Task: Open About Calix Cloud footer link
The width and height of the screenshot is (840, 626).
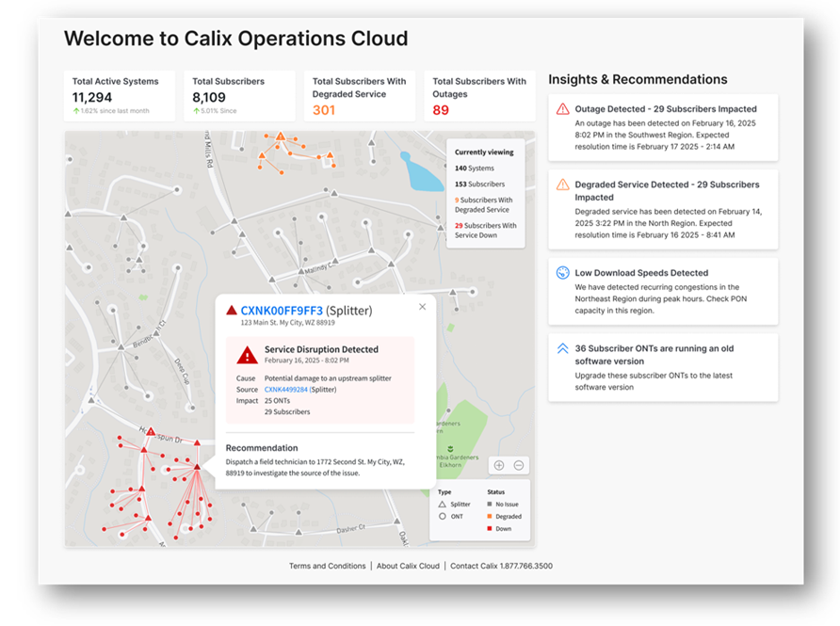Action: (x=408, y=566)
